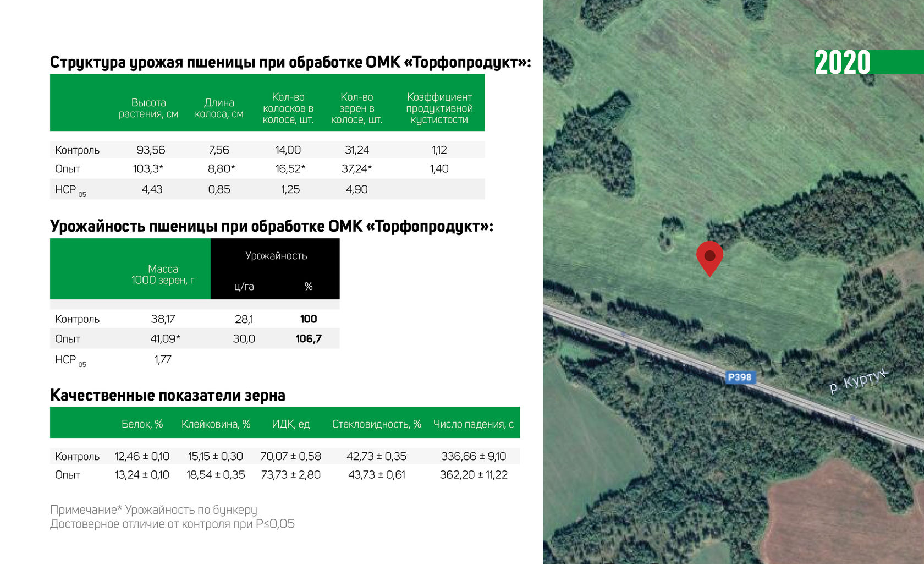
Task: Click value '336,66 ± 9,10'
Action: point(474,456)
